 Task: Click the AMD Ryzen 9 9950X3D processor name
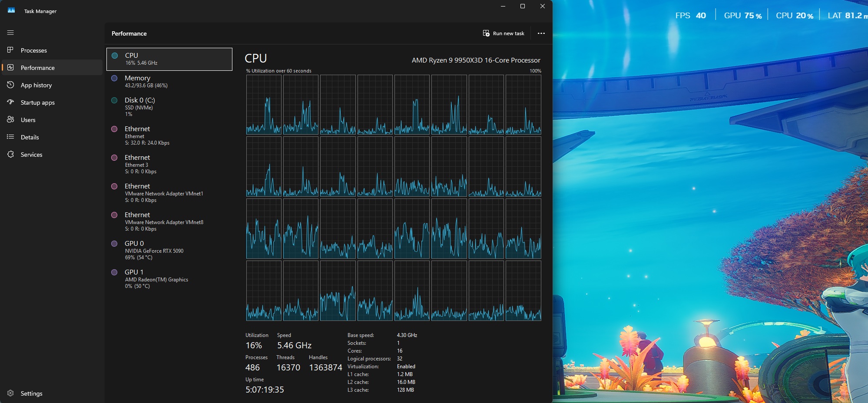[476, 60]
